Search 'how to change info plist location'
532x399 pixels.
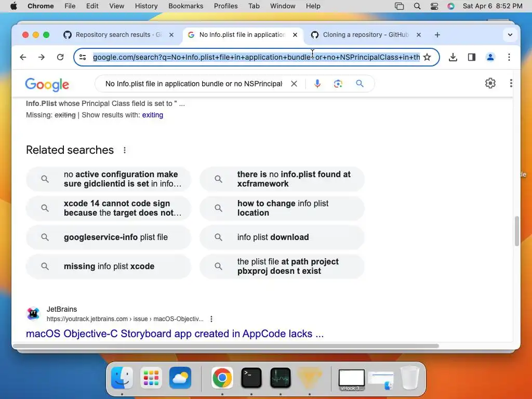click(282, 208)
